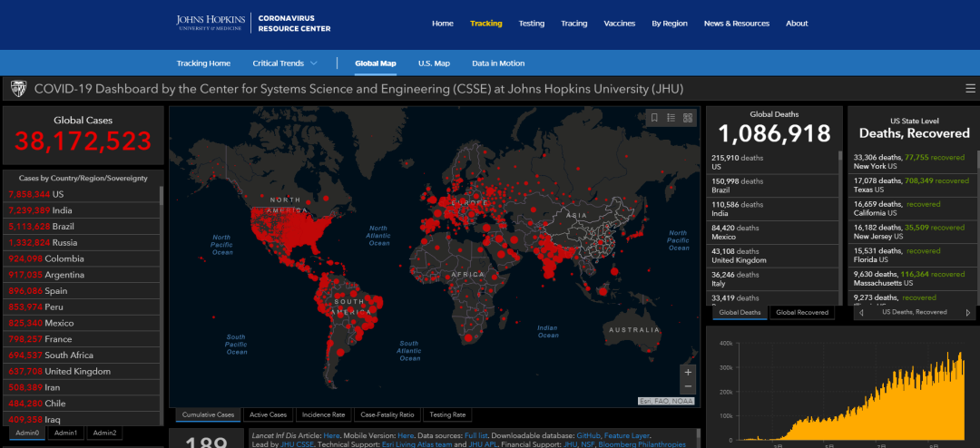Viewport: 980px width, 448px height.
Task: Select the Admin2 tab
Action: click(x=104, y=433)
